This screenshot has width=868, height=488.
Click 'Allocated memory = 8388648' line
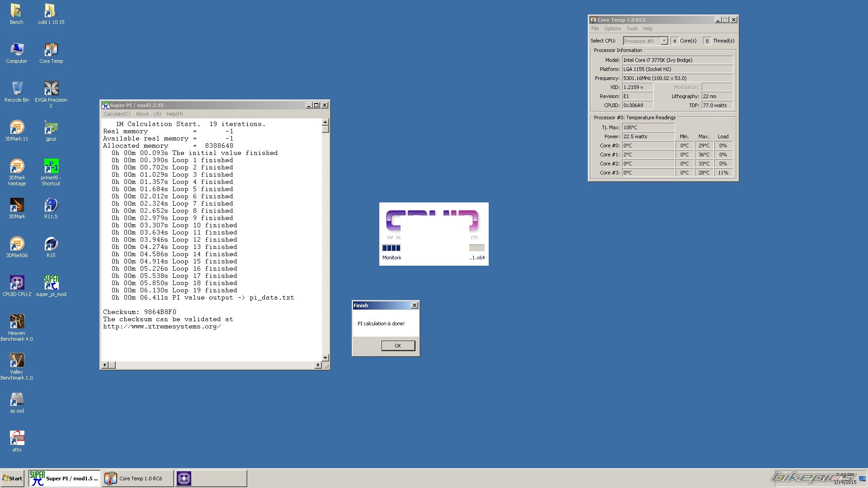coord(168,145)
